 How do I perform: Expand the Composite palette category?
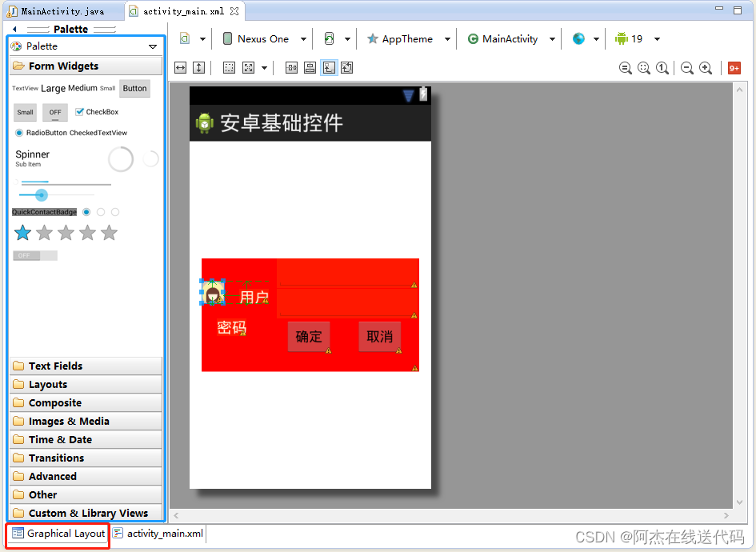coord(86,402)
